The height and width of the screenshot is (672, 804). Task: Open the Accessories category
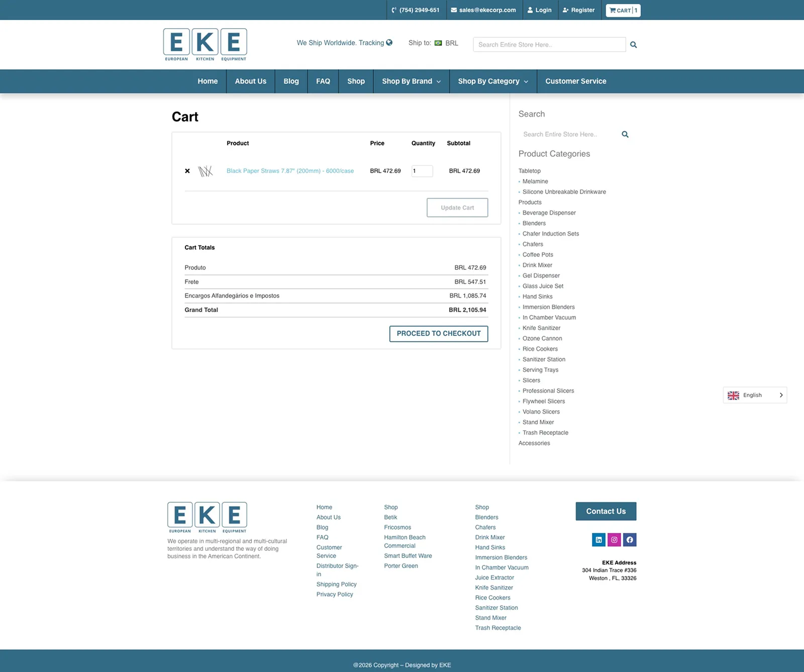click(x=534, y=443)
